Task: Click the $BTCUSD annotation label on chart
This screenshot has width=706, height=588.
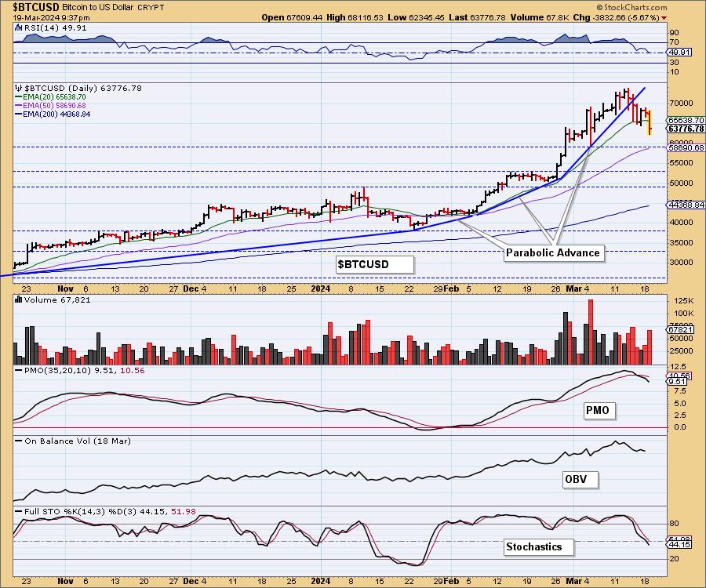Action: [x=375, y=264]
